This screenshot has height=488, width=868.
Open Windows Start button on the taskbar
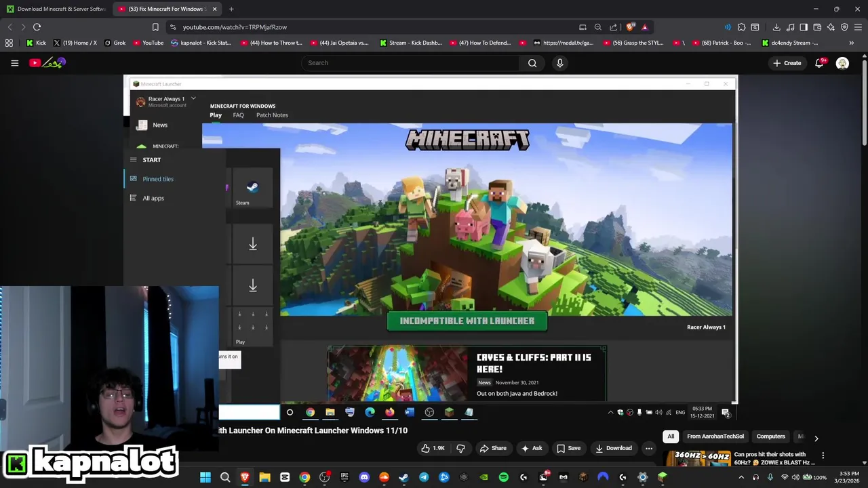tap(205, 477)
